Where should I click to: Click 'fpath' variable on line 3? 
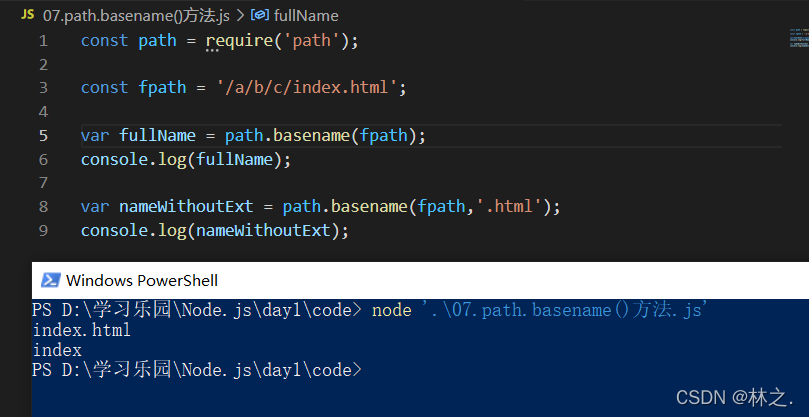click(162, 88)
